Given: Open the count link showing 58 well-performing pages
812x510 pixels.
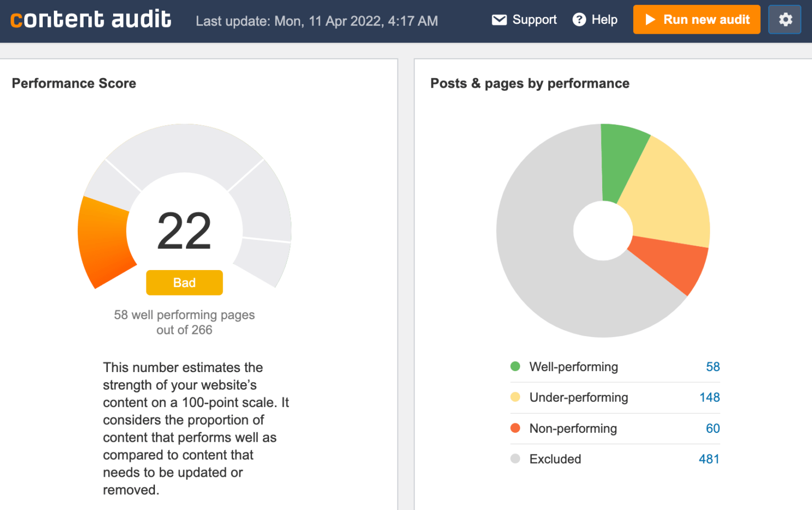Looking at the screenshot, I should (x=713, y=366).
